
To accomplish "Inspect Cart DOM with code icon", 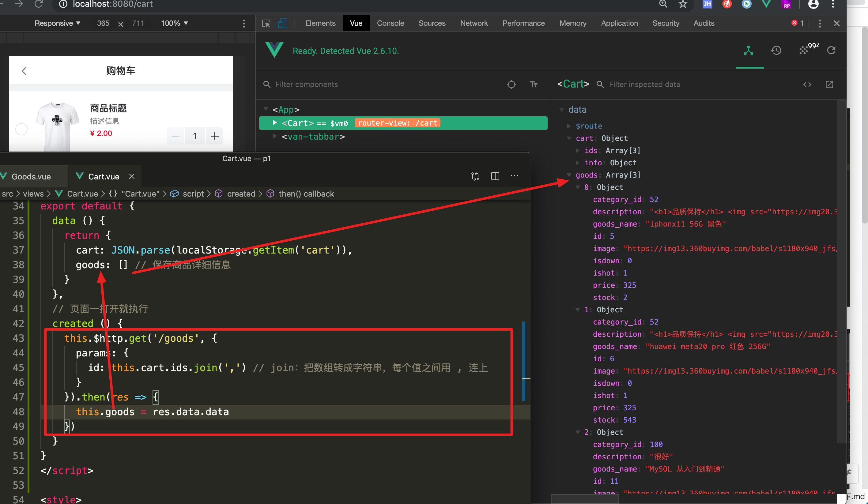I will [x=807, y=84].
